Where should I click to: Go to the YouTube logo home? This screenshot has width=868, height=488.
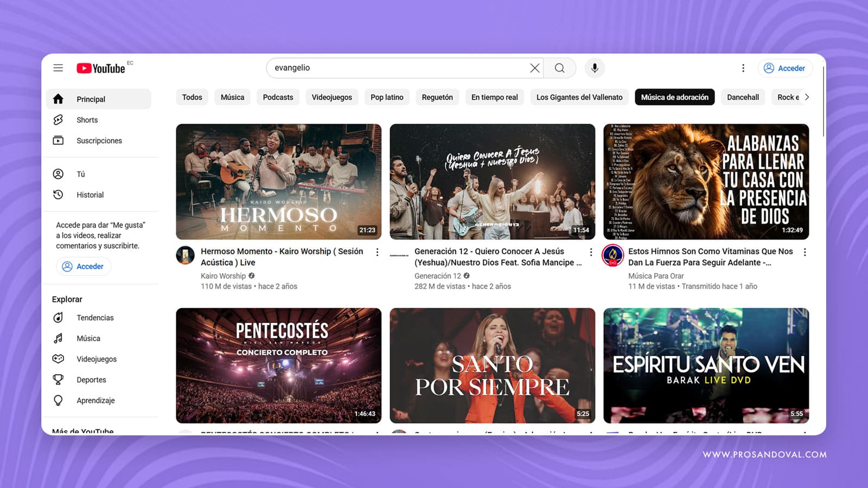pos(101,68)
